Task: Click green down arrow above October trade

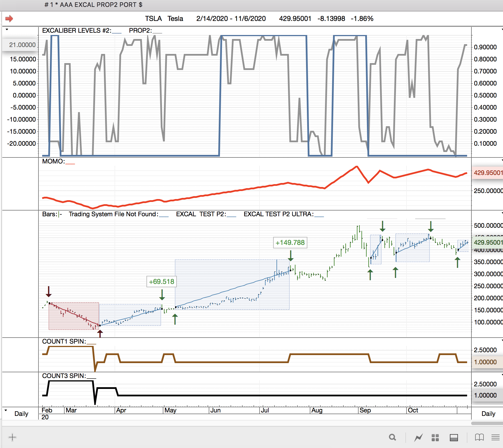Action: click(431, 226)
